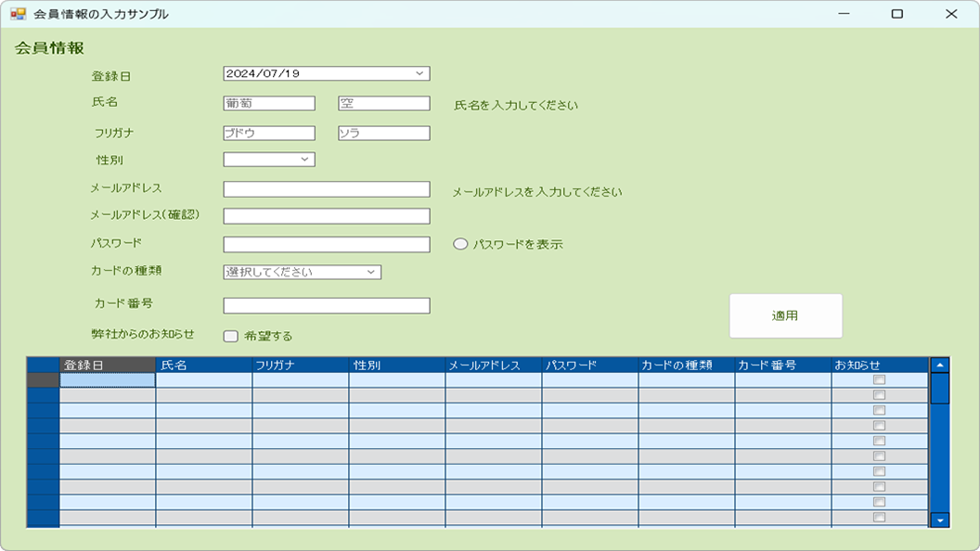The height and width of the screenshot is (551, 980).
Task: Toggle the お知らせ checkbox in fifth grid row
Action: coord(880,441)
